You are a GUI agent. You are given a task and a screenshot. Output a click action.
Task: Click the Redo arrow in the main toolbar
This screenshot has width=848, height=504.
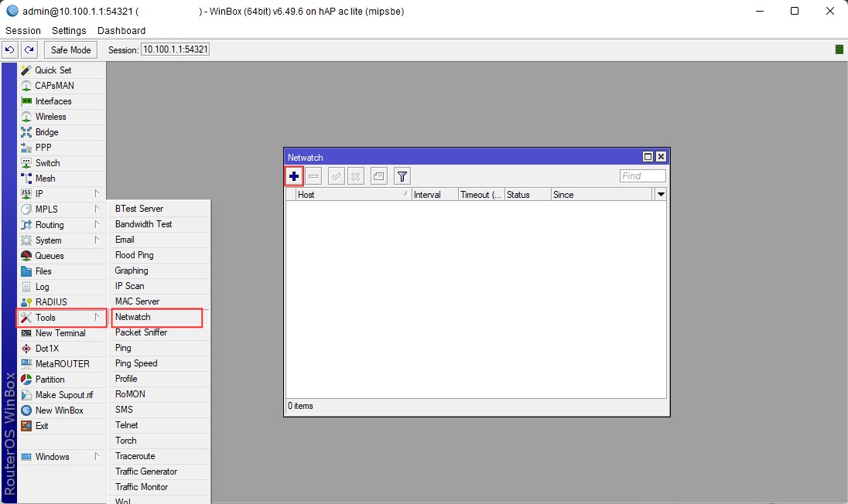point(29,50)
